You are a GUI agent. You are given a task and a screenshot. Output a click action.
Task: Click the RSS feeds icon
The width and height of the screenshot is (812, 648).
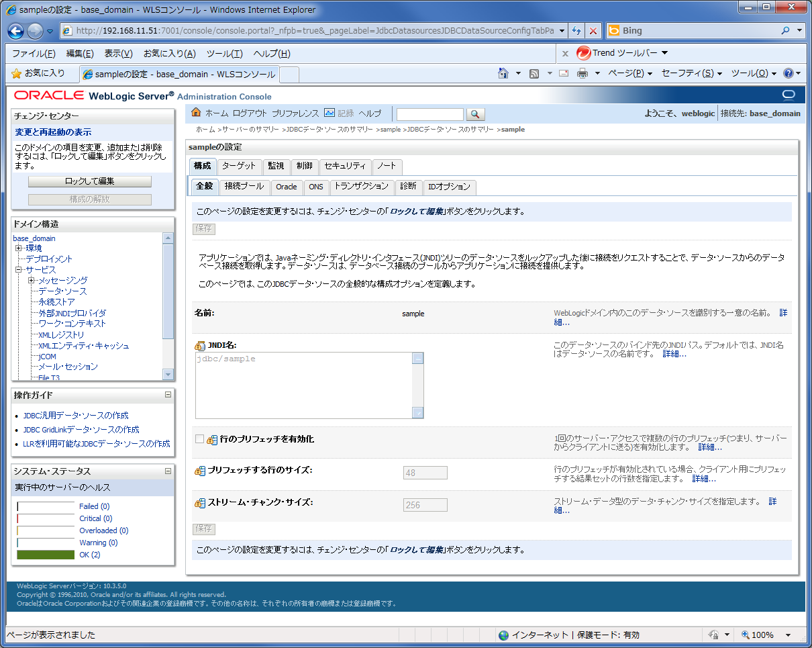535,73
